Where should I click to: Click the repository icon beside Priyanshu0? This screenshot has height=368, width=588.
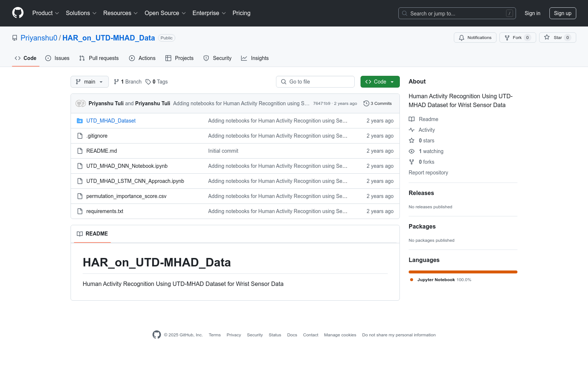tap(15, 38)
